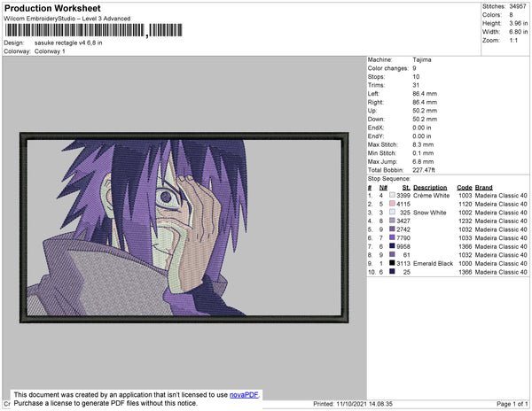Select the purple swatch beside stitch count 2742

coord(392,229)
